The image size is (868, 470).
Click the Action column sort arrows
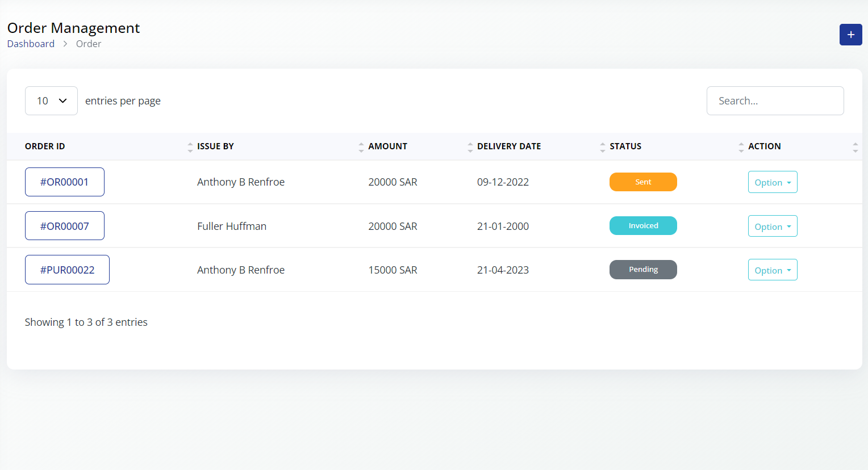[855, 147]
